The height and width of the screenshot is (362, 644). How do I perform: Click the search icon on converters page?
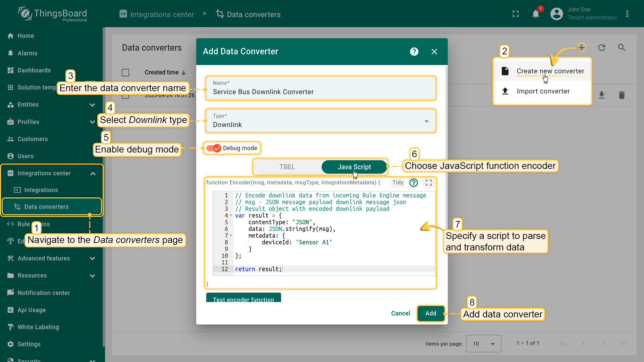pyautogui.click(x=622, y=47)
